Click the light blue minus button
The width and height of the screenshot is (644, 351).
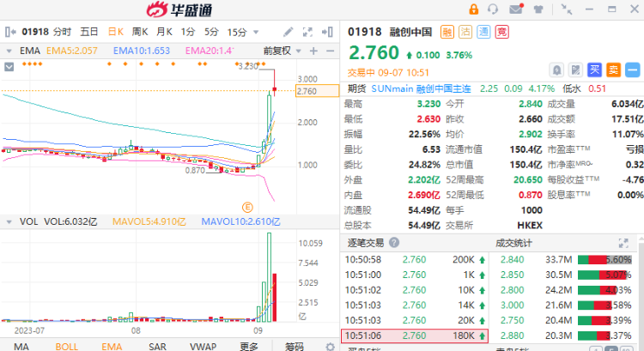(633, 70)
